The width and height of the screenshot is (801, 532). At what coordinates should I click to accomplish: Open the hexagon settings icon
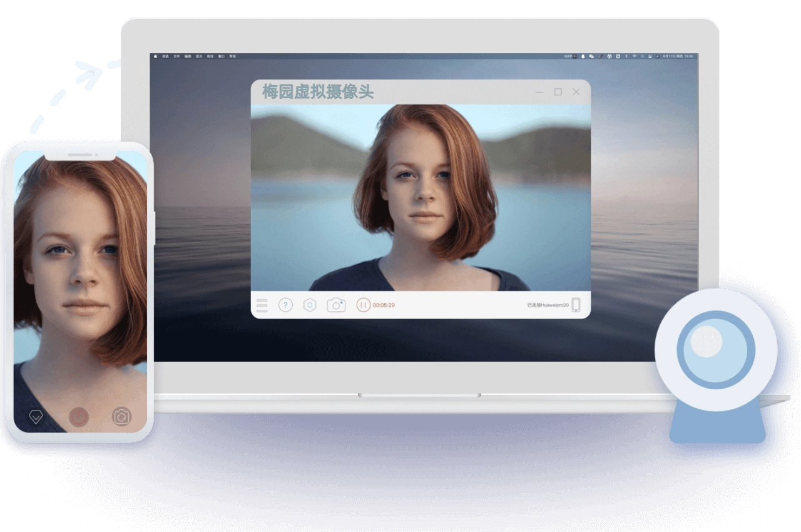click(310, 305)
